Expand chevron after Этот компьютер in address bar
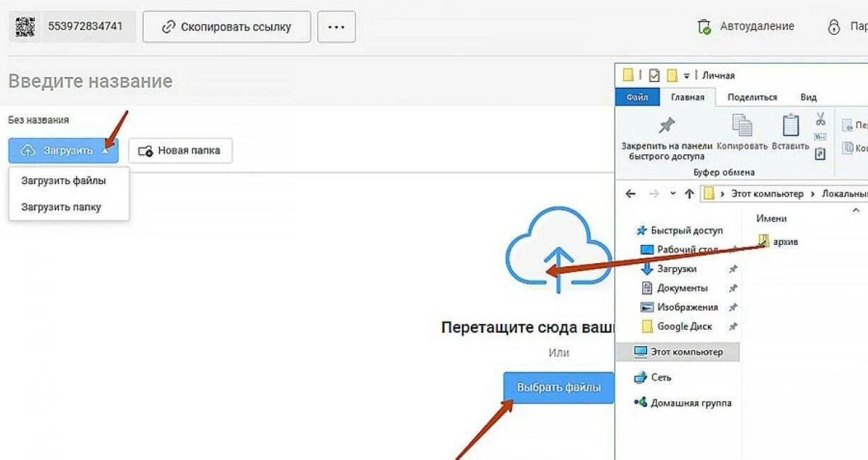The height and width of the screenshot is (460, 868). pos(812,193)
